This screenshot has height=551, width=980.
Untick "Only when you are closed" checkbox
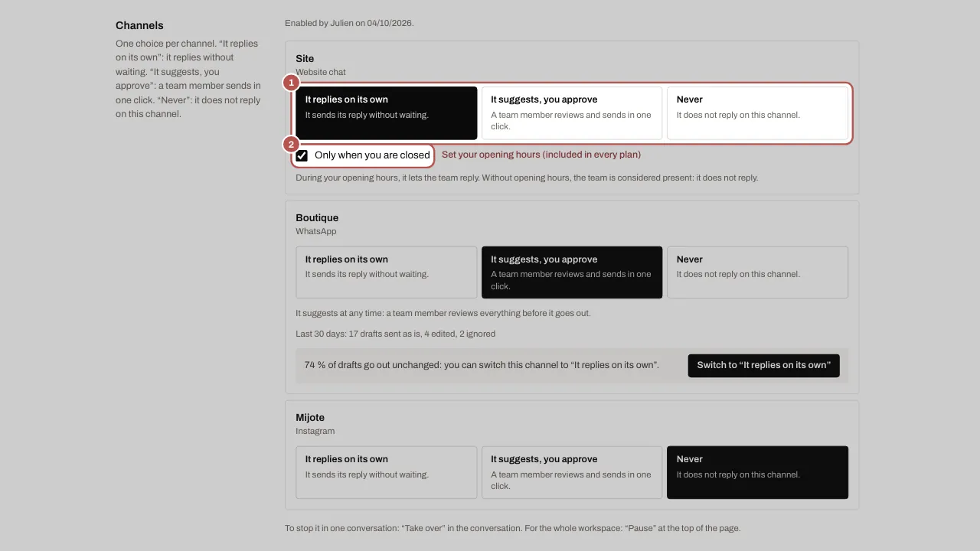click(x=302, y=155)
